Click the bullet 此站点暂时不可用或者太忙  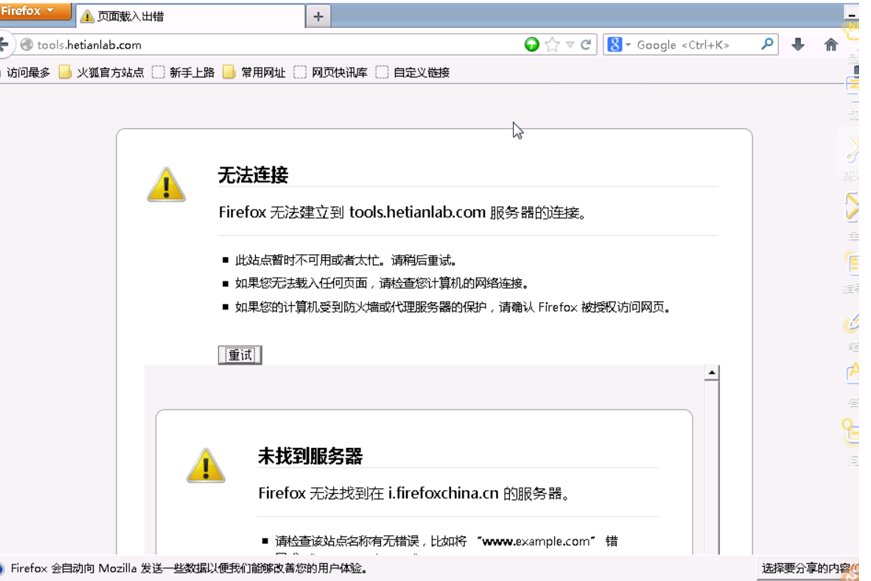[x=346, y=260]
